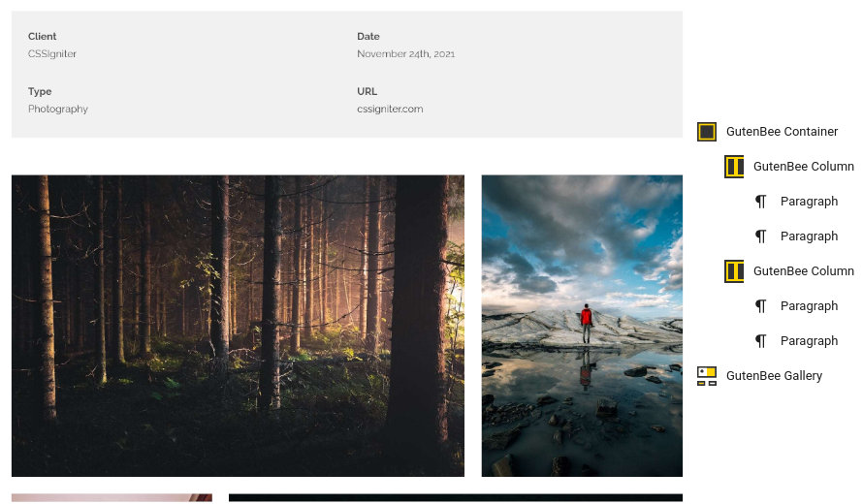Select the first GutenBee Column label

click(x=804, y=167)
